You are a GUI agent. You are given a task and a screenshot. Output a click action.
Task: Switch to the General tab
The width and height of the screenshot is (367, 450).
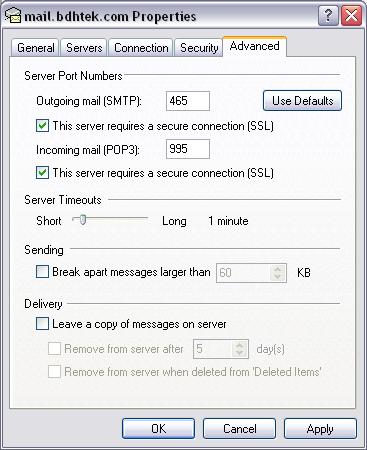(35, 48)
